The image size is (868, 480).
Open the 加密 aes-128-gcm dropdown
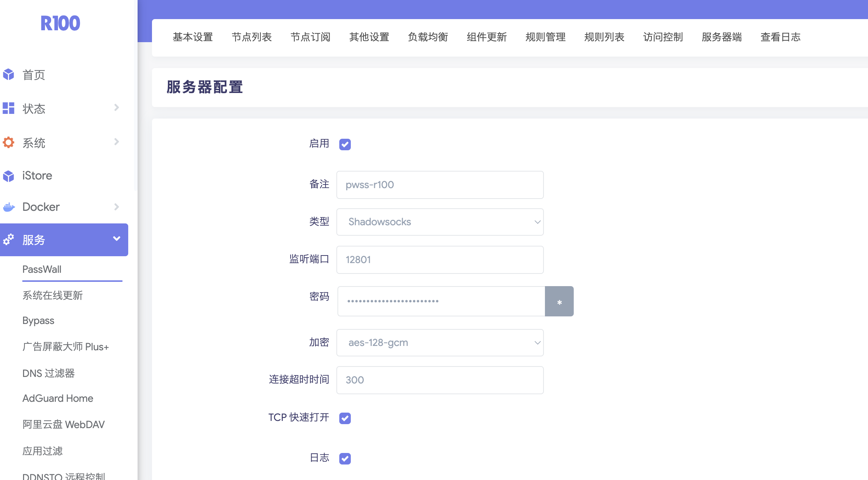pyautogui.click(x=440, y=343)
